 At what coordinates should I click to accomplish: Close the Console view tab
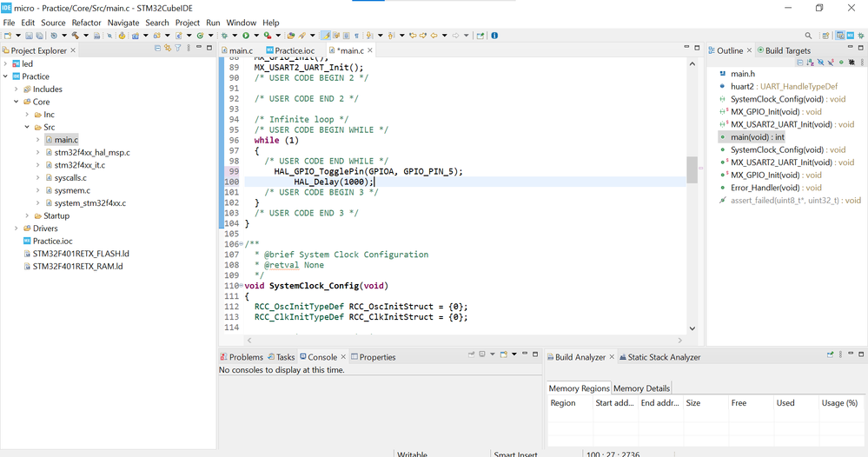[x=343, y=357]
